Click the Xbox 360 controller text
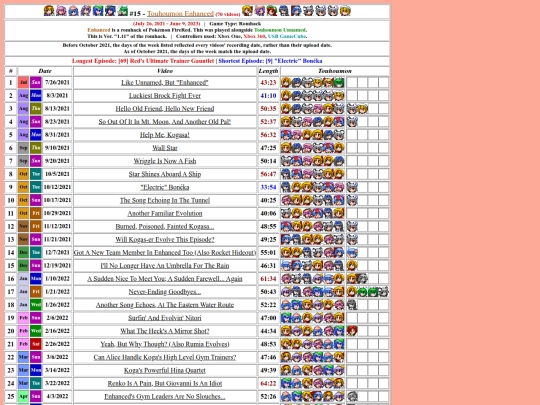 pyautogui.click(x=254, y=36)
